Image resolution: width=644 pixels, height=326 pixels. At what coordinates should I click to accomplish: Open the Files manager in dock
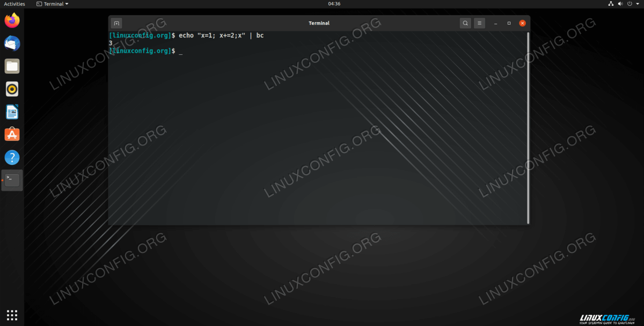12,67
